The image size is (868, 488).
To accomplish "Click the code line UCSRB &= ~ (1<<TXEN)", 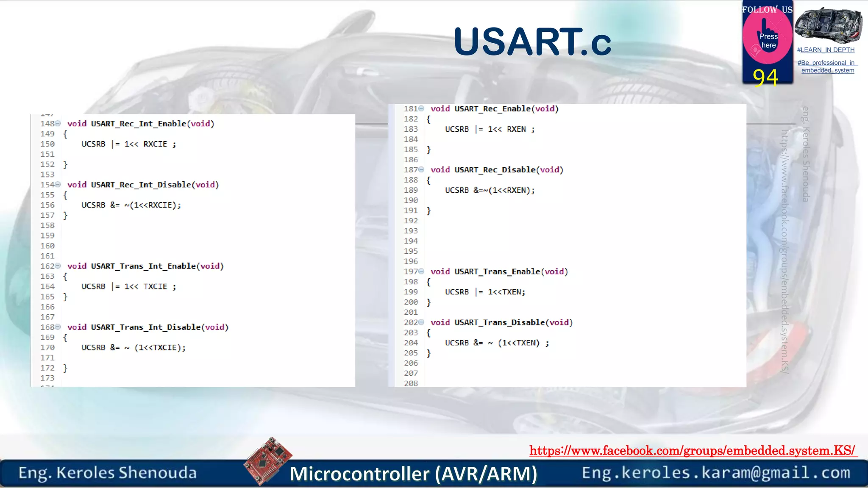I will [497, 343].
